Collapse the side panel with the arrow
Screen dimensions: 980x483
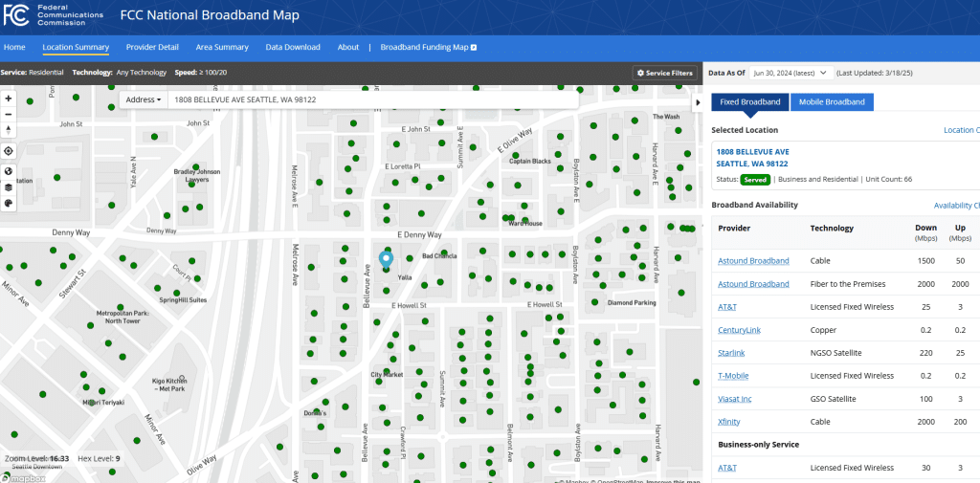tap(698, 102)
